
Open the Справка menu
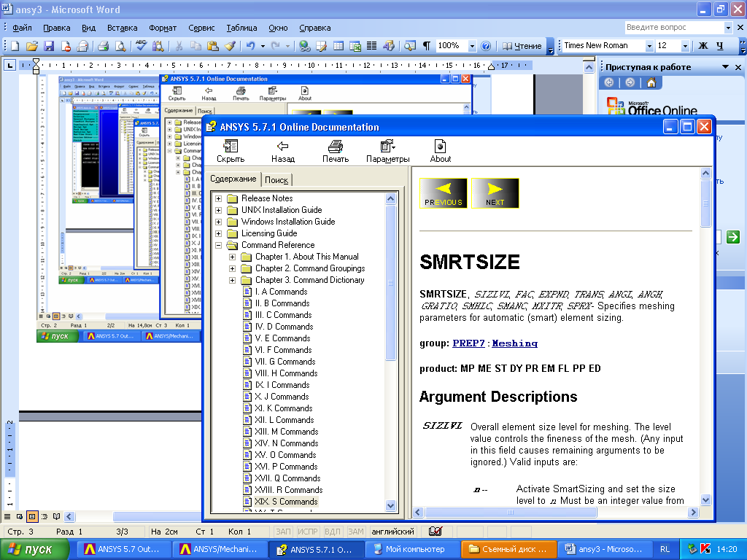315,28
